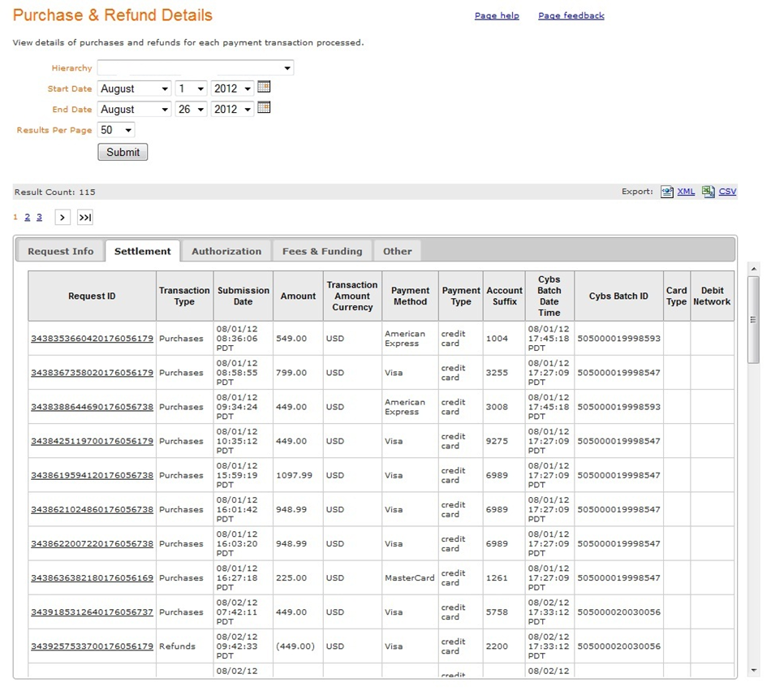Open End Date month dropdown
This screenshot has height=700, width=784.
(135, 109)
